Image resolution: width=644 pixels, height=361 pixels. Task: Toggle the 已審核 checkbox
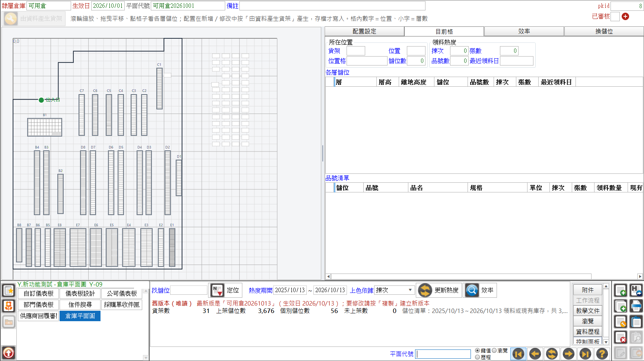[x=615, y=16]
